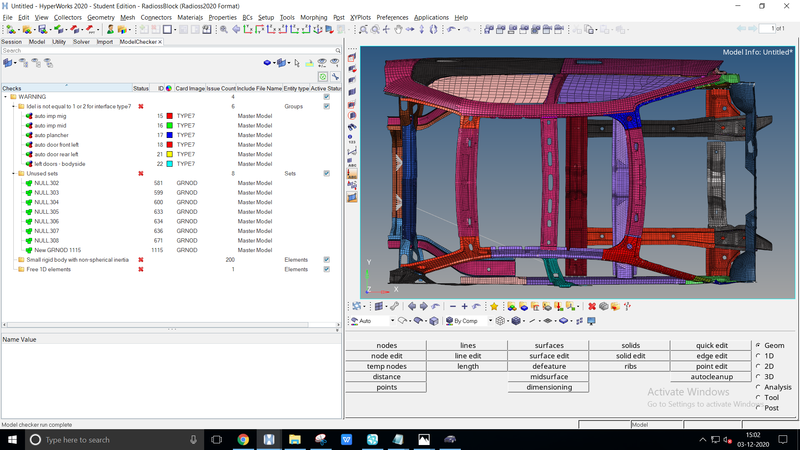Select the 2D radio button

[759, 366]
